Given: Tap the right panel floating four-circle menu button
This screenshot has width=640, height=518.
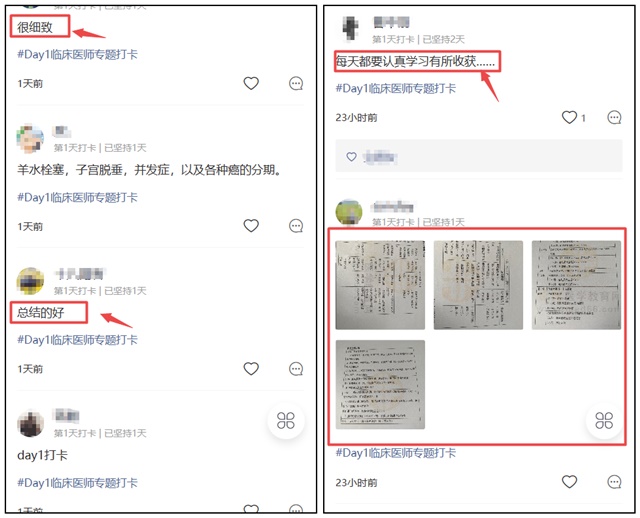Looking at the screenshot, I should [604, 420].
